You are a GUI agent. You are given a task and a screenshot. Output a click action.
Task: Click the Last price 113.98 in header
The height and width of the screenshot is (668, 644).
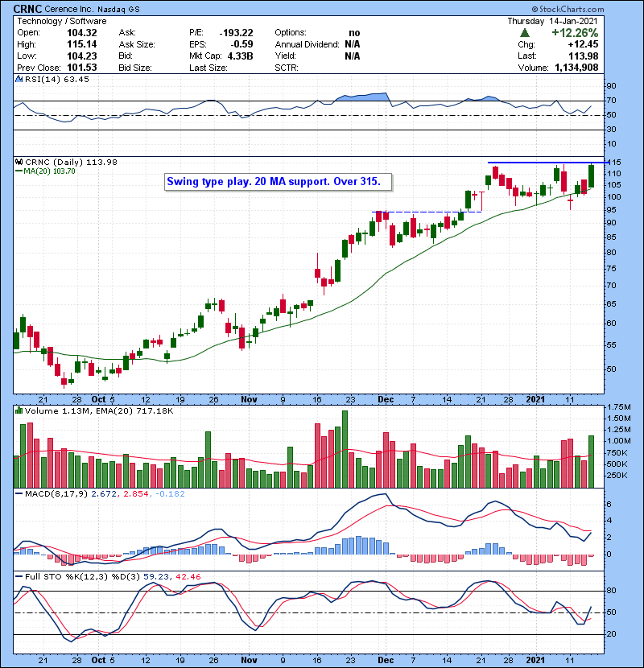[x=583, y=56]
